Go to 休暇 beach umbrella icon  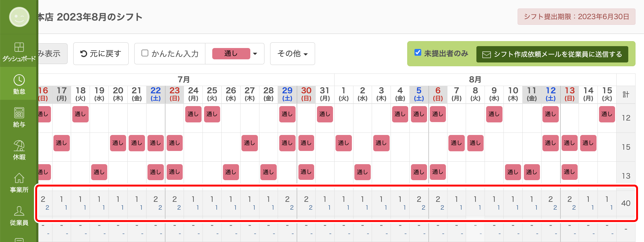(19, 146)
